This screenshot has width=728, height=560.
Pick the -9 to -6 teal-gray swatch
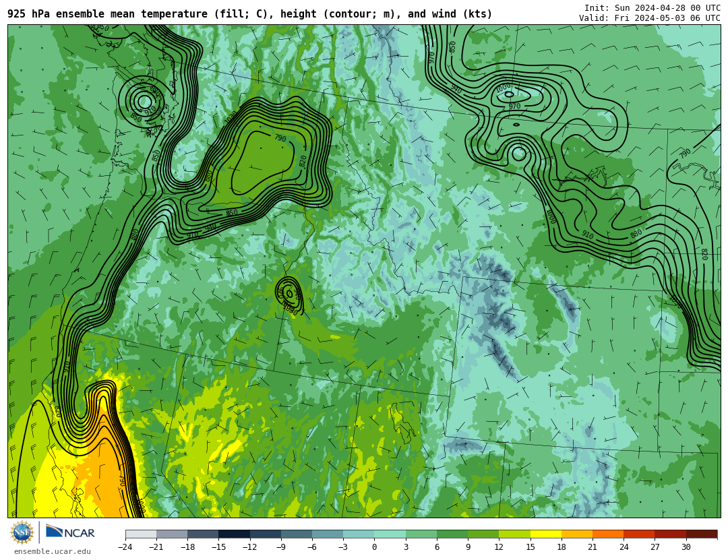(296, 534)
